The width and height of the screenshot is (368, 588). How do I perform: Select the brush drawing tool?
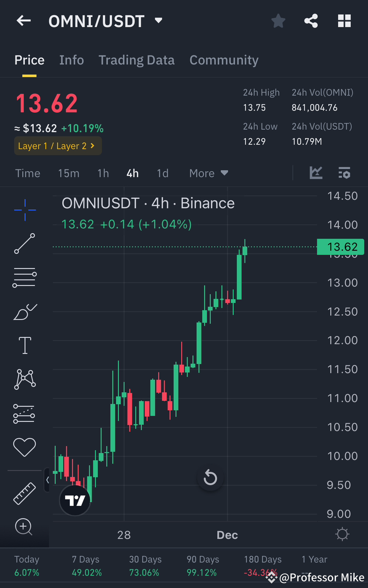pyautogui.click(x=24, y=312)
